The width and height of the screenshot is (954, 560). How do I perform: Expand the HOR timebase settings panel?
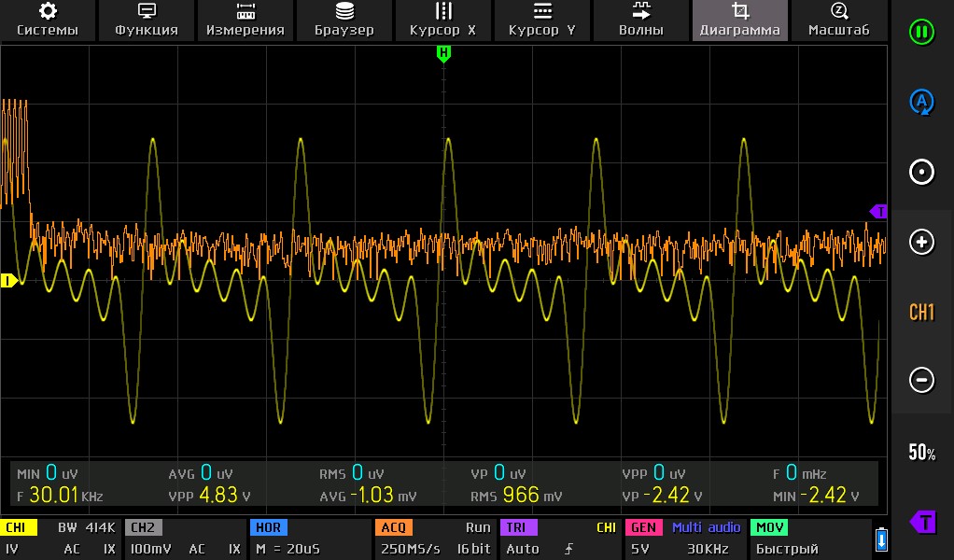coord(309,539)
